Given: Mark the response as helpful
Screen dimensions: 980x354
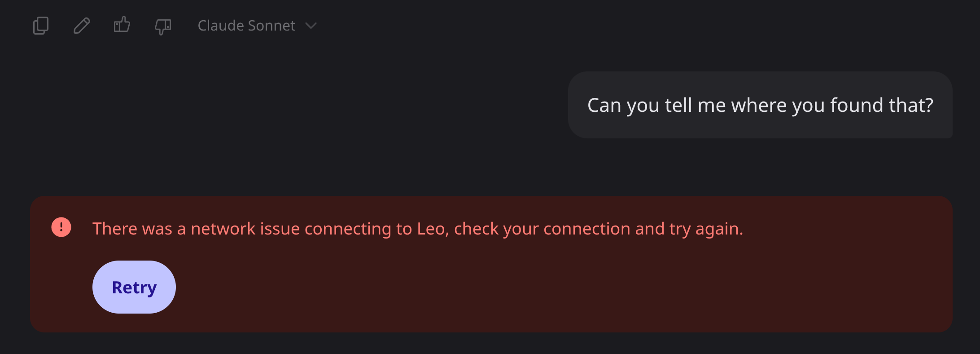Looking at the screenshot, I should (x=122, y=25).
